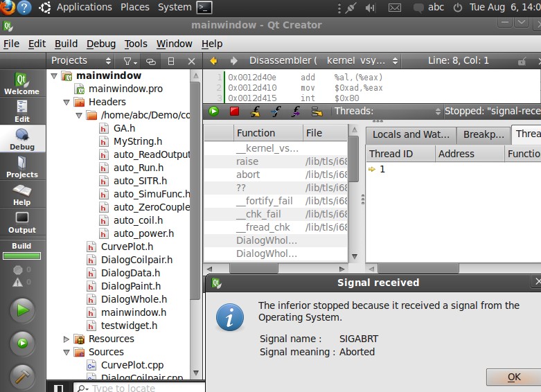Screen dimensions: 541x392
Task: Open the Edit menu
Action: click(x=37, y=44)
